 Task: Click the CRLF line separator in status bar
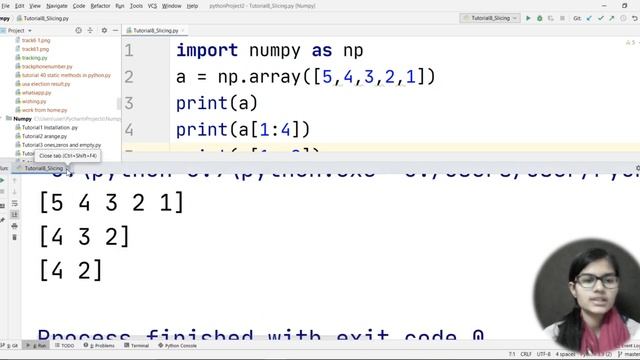(526, 354)
